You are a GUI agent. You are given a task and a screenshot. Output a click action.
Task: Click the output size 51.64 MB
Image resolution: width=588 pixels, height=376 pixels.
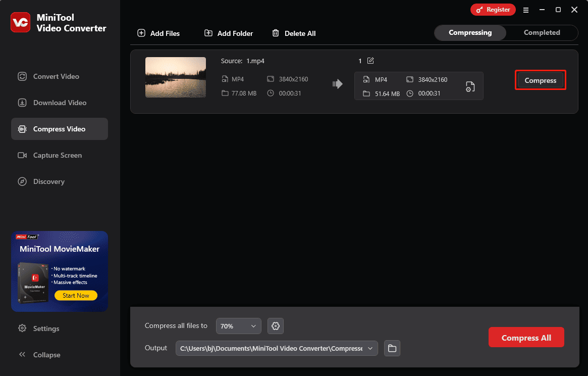[x=388, y=93]
